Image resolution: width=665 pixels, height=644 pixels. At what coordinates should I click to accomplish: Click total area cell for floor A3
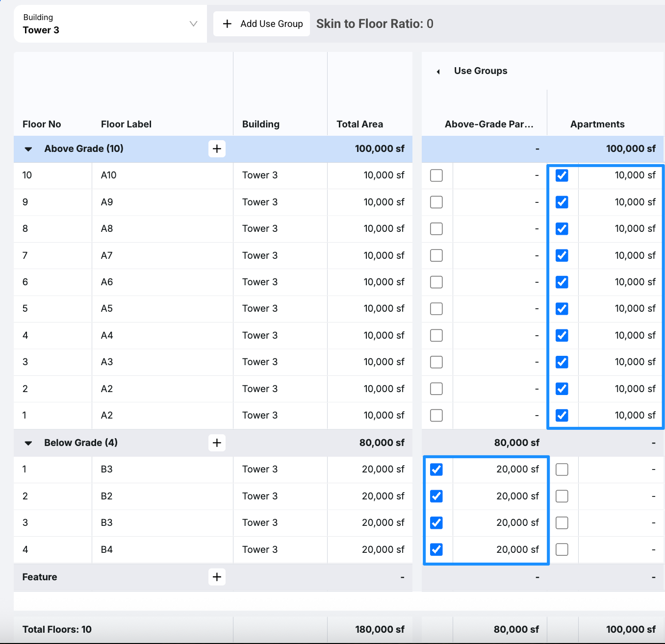(x=384, y=362)
